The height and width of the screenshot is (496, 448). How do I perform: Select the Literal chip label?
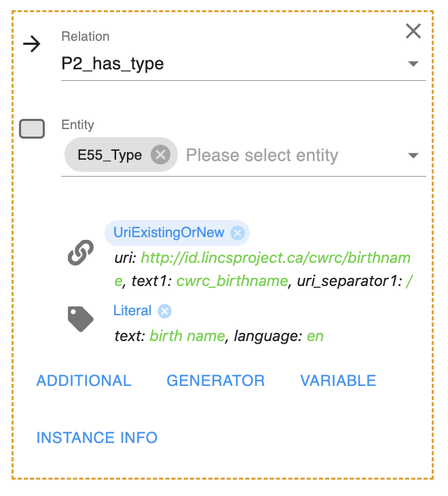[x=132, y=311]
